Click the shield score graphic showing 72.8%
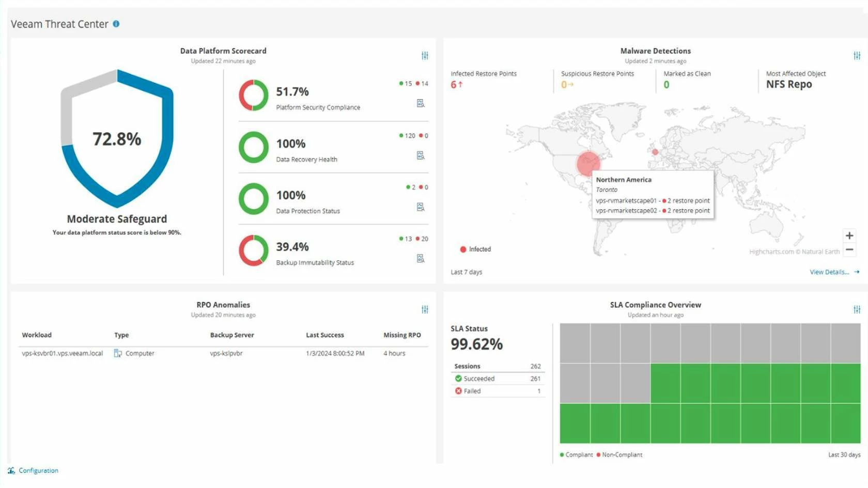Viewport: 868px width, 488px height. [x=117, y=139]
